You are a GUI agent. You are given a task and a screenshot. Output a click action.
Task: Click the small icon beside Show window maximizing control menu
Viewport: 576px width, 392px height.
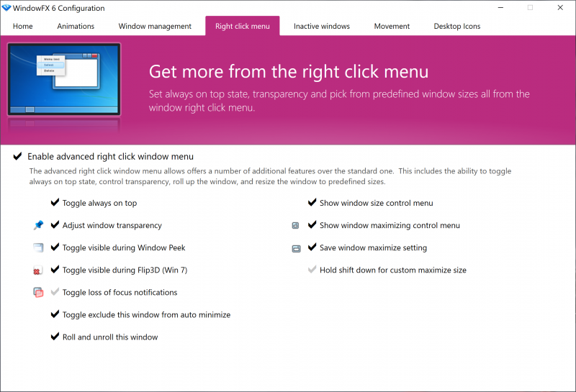coord(295,225)
